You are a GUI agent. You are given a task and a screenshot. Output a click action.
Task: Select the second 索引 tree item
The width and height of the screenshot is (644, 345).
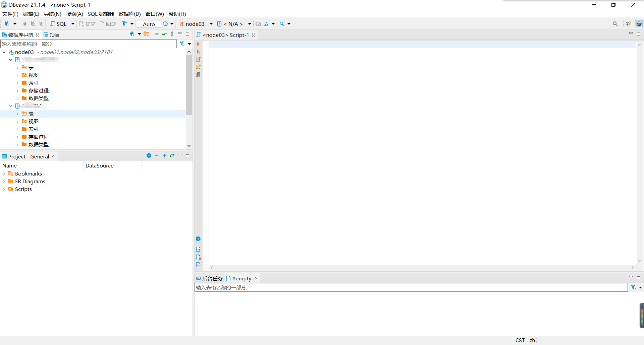click(33, 129)
